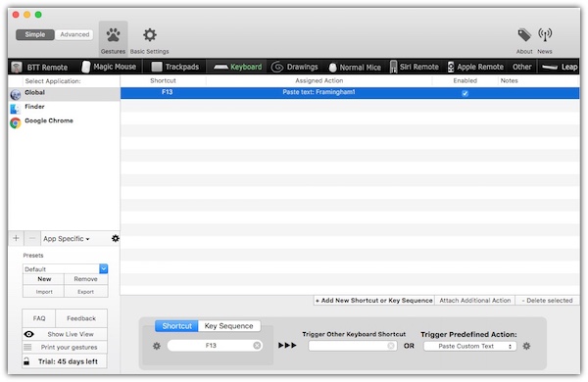Open the About tag icon
The width and height of the screenshot is (588, 382).
click(524, 35)
